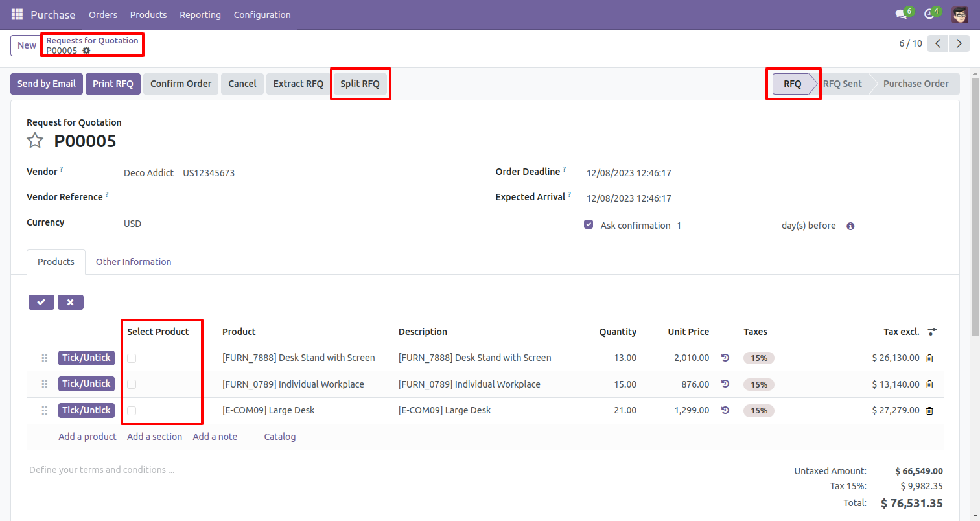Open the apps grid menu icon
This screenshot has width=980, height=521.
(17, 14)
